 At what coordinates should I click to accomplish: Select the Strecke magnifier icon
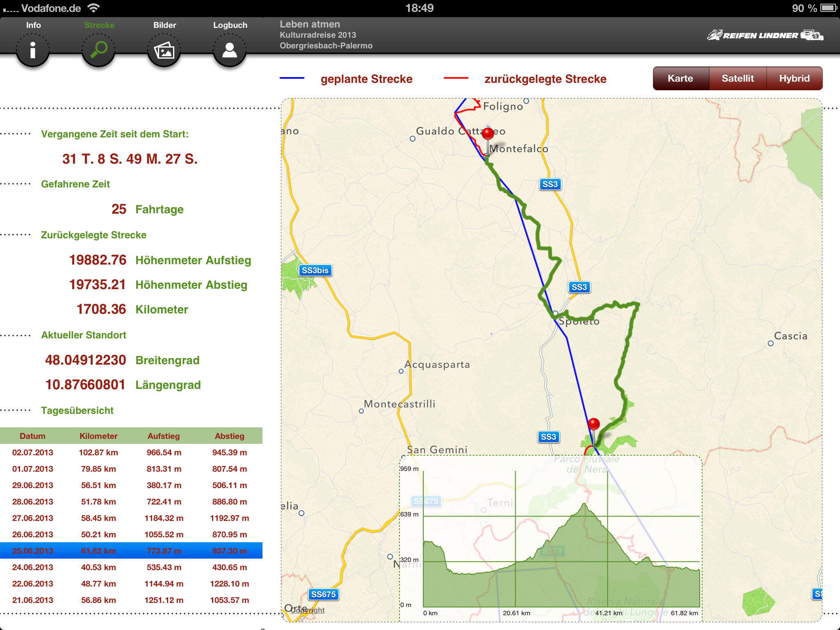coord(98,50)
